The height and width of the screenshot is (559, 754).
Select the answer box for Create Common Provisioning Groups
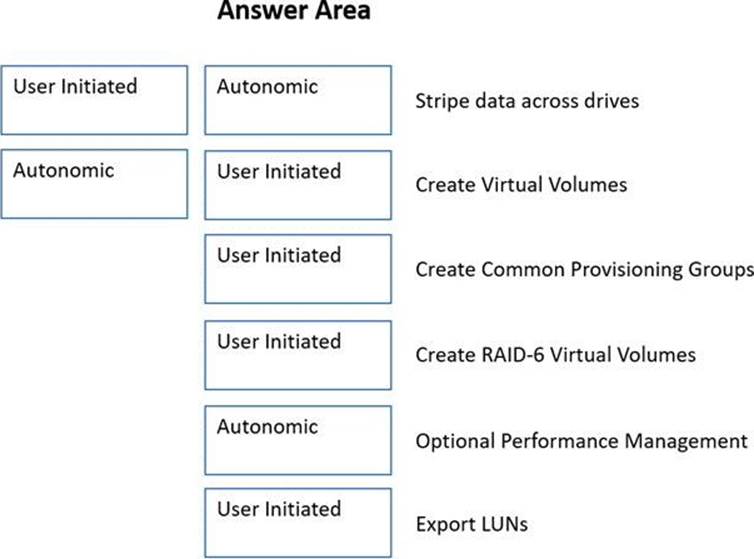(x=298, y=269)
